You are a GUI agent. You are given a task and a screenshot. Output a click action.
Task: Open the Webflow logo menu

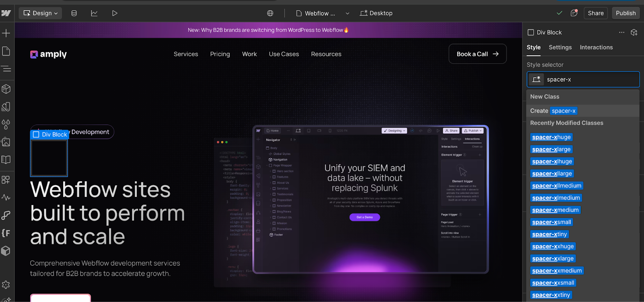pyautogui.click(x=6, y=13)
